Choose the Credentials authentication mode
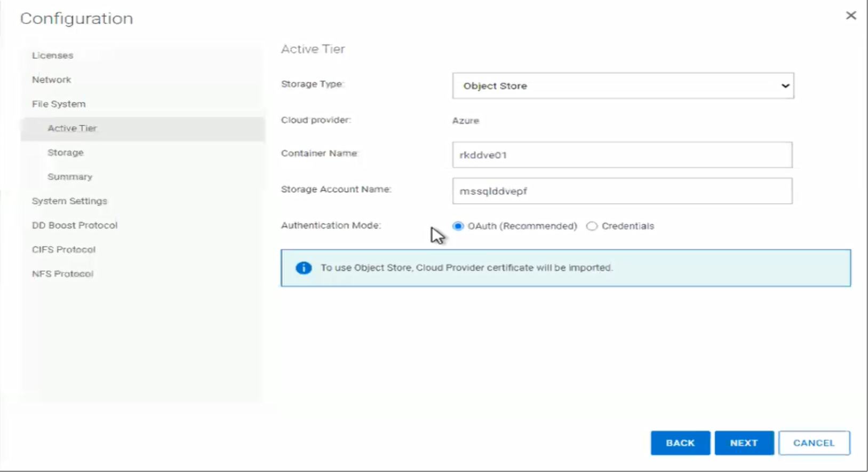The width and height of the screenshot is (868, 472). pos(592,226)
